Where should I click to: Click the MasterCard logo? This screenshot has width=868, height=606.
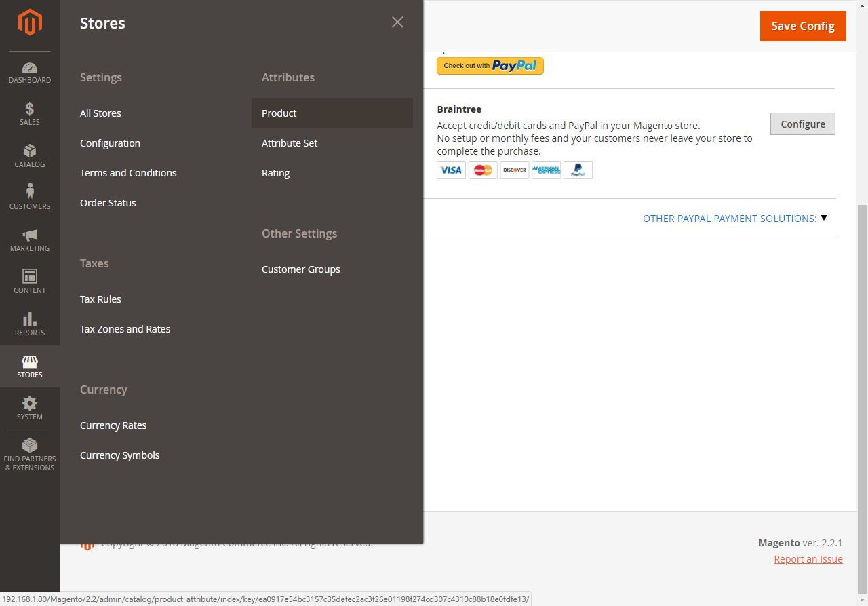483,170
